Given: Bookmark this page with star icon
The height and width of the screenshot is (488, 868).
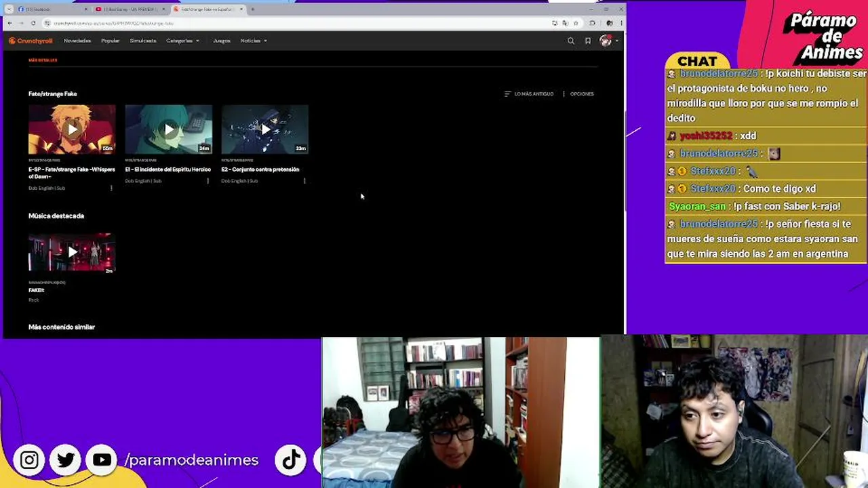Looking at the screenshot, I should [576, 23].
